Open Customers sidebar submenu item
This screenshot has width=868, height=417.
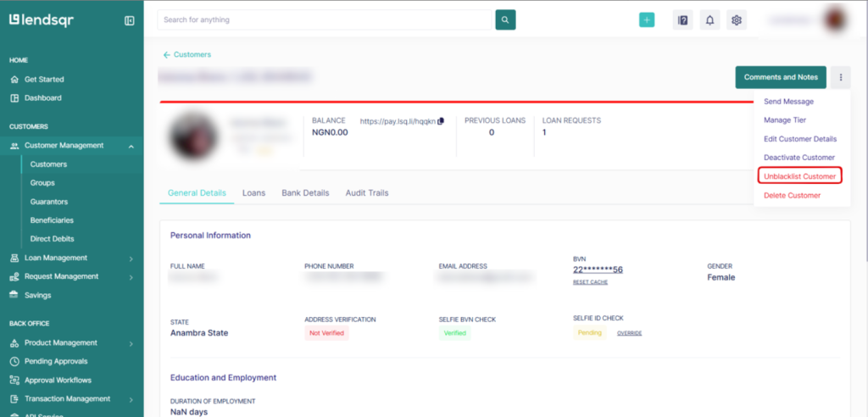[48, 164]
